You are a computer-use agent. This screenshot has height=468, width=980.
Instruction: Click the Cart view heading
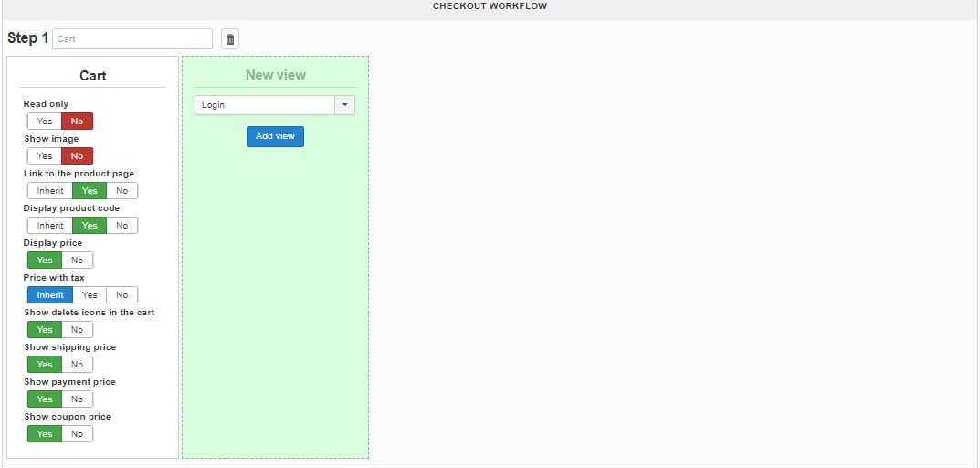[x=92, y=76]
